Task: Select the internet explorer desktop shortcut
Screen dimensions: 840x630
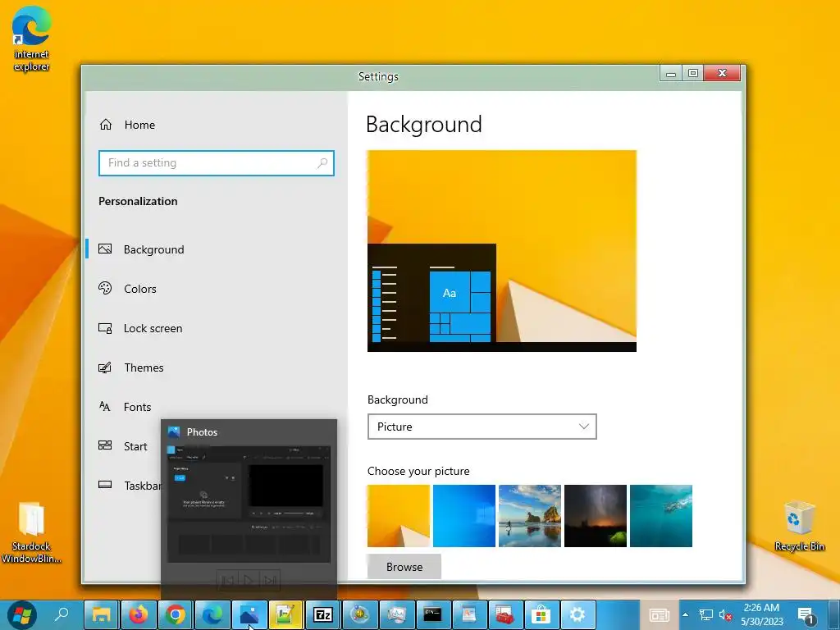Action: (31, 39)
